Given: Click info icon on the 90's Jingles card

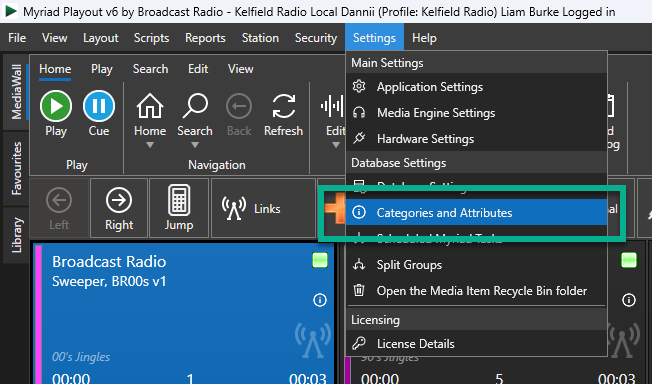Looking at the screenshot, I should (x=629, y=300).
